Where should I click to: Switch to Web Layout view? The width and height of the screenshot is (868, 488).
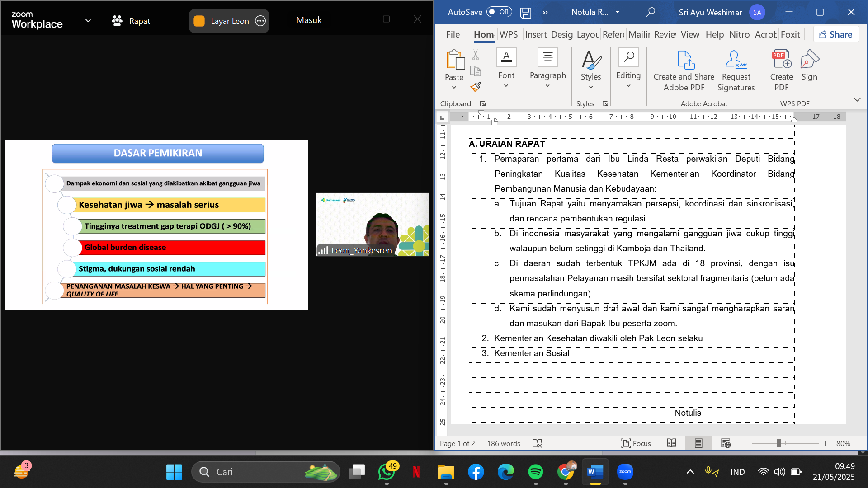click(726, 443)
